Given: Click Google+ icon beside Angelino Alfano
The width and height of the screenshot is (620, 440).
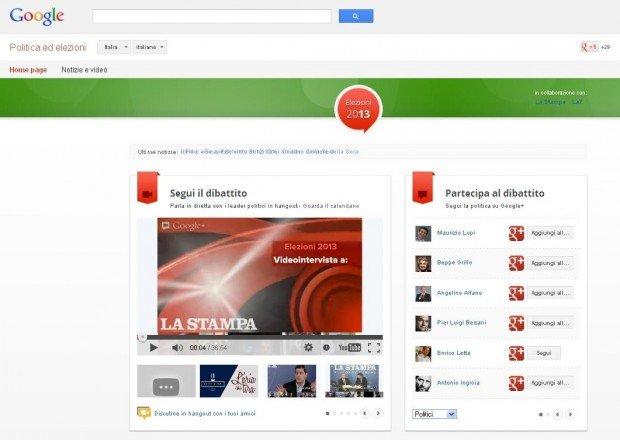Looking at the screenshot, I should point(516,293).
